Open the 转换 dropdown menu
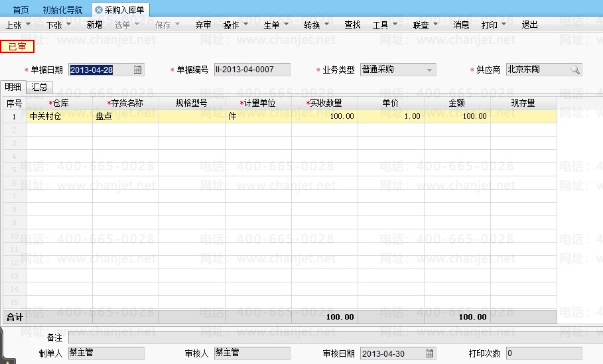 pyautogui.click(x=316, y=25)
